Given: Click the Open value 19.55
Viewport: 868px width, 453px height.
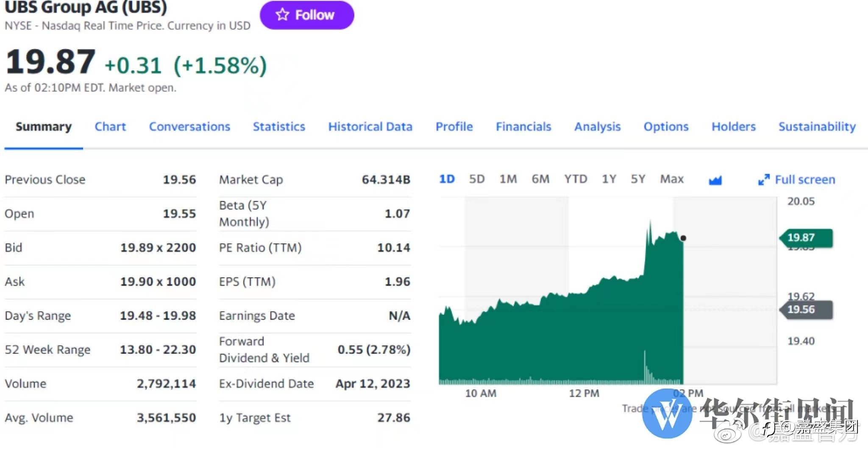Looking at the screenshot, I should (180, 214).
